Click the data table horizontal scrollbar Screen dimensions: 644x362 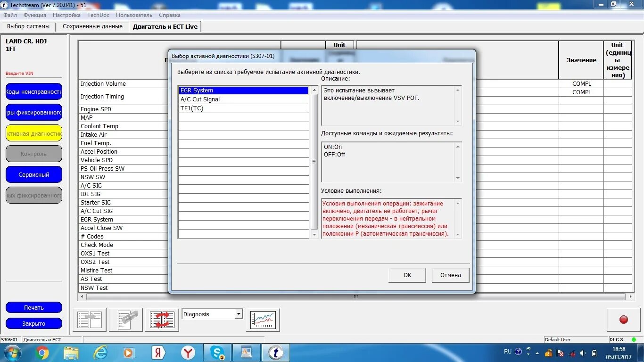coord(356,297)
